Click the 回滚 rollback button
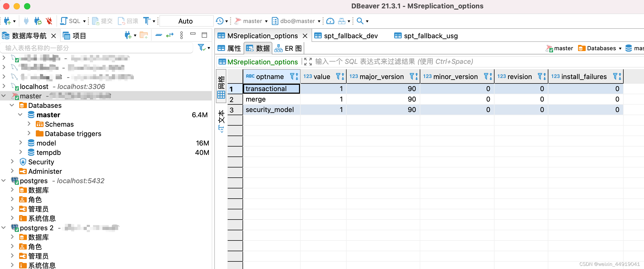The width and height of the screenshot is (644, 269). coord(128,21)
